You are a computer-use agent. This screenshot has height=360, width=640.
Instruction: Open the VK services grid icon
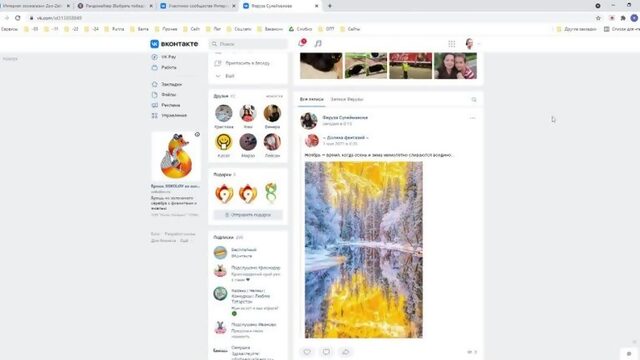click(x=451, y=44)
